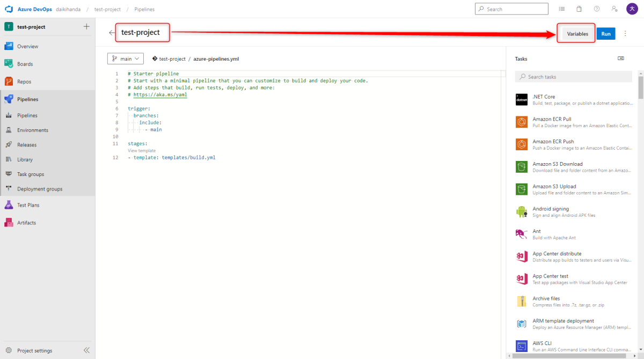
Task: Click the plus icon next to test-project
Action: 86,27
